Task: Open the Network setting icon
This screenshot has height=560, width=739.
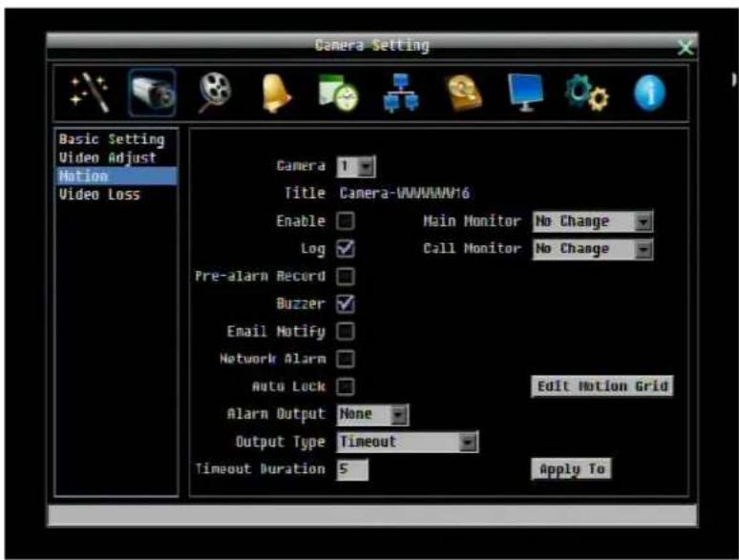Action: tap(401, 93)
